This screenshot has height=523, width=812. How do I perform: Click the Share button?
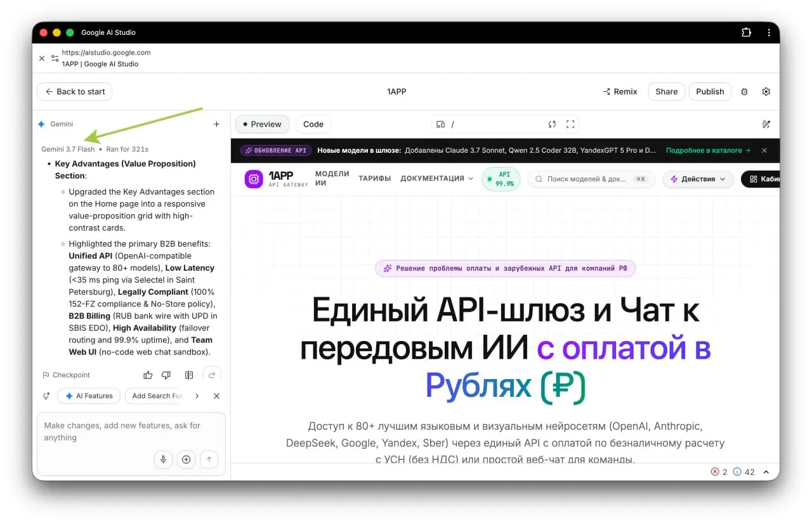[x=666, y=91]
